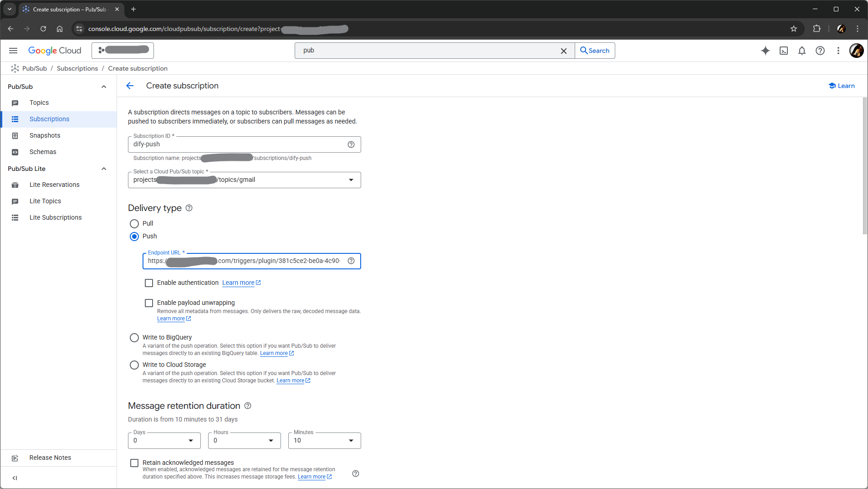
Task: Open the main navigation hamburger menu
Action: [x=13, y=51]
